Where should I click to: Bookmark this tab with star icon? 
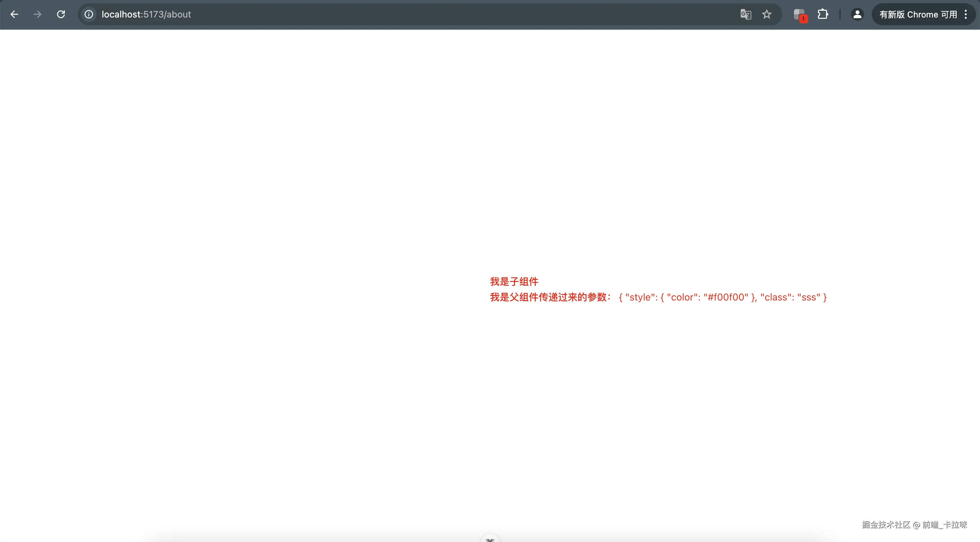point(766,15)
